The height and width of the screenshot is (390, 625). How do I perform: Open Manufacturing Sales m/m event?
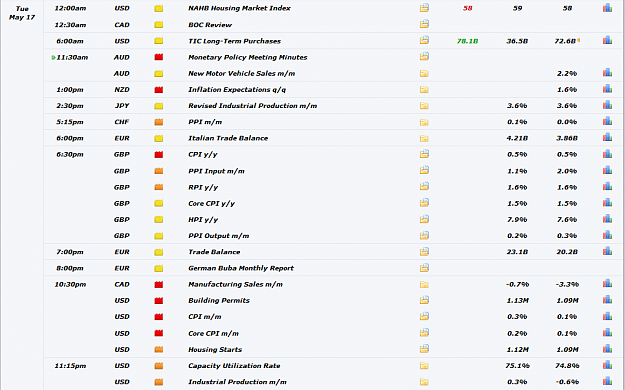(x=235, y=284)
